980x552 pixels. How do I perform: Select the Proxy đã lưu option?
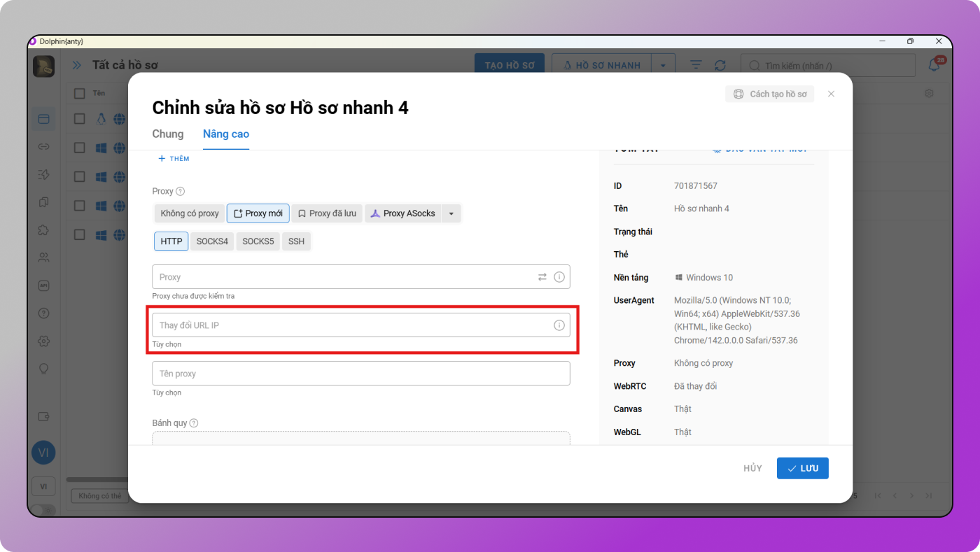(327, 213)
